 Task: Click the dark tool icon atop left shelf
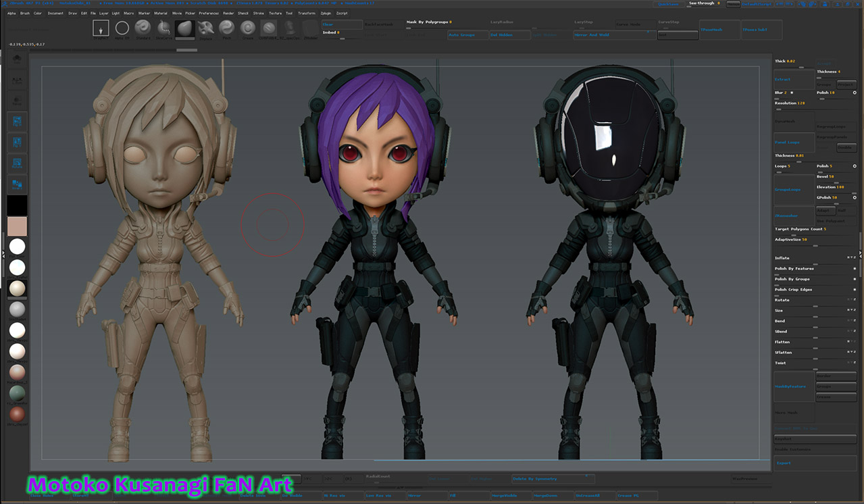click(x=17, y=59)
